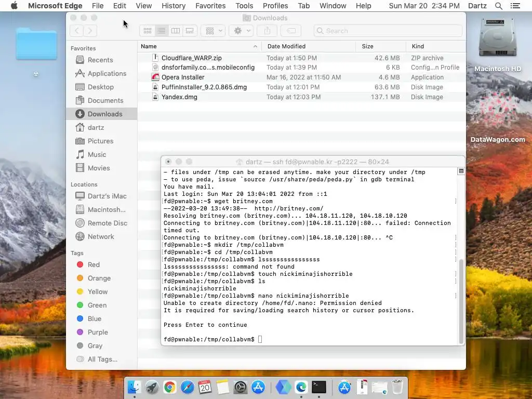The height and width of the screenshot is (399, 532).
Task: Open Finder action gear menu
Action: [241, 31]
